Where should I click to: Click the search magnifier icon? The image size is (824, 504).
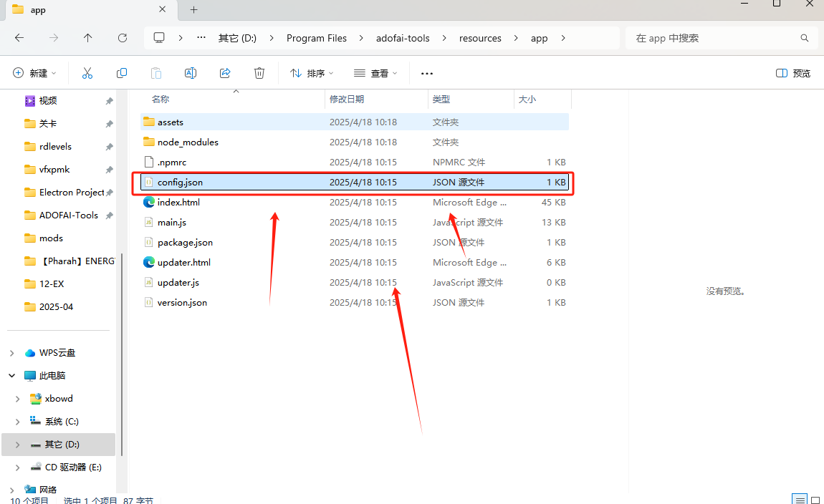click(x=805, y=38)
